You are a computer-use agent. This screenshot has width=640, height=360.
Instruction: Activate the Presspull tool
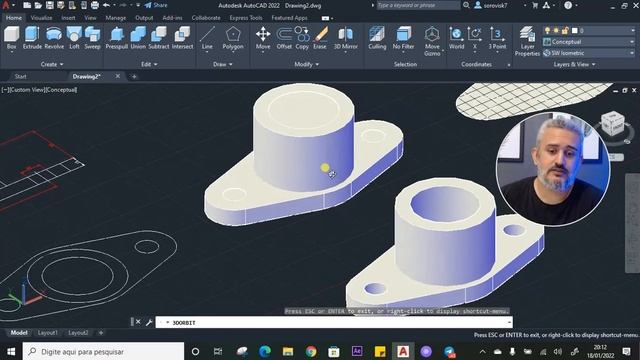[x=117, y=38]
